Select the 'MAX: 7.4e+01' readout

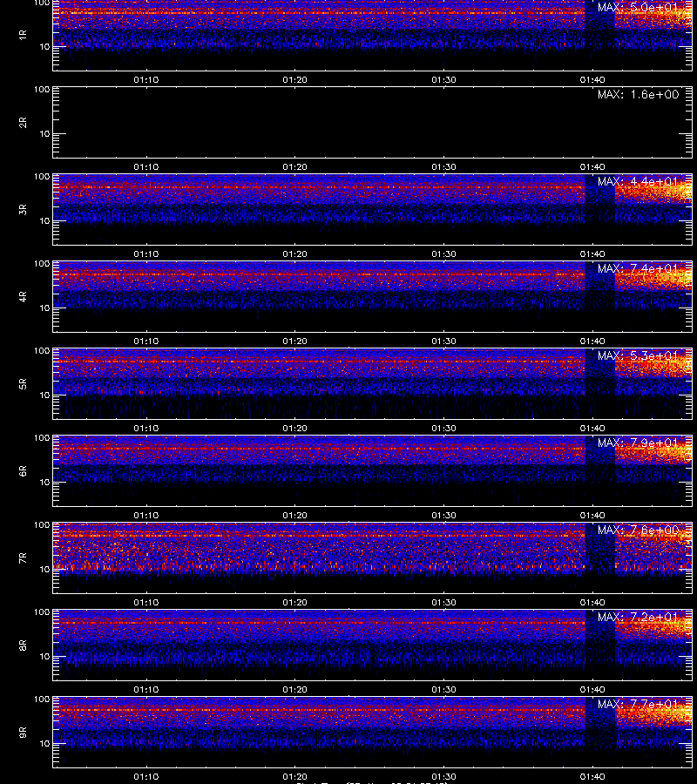638,268
